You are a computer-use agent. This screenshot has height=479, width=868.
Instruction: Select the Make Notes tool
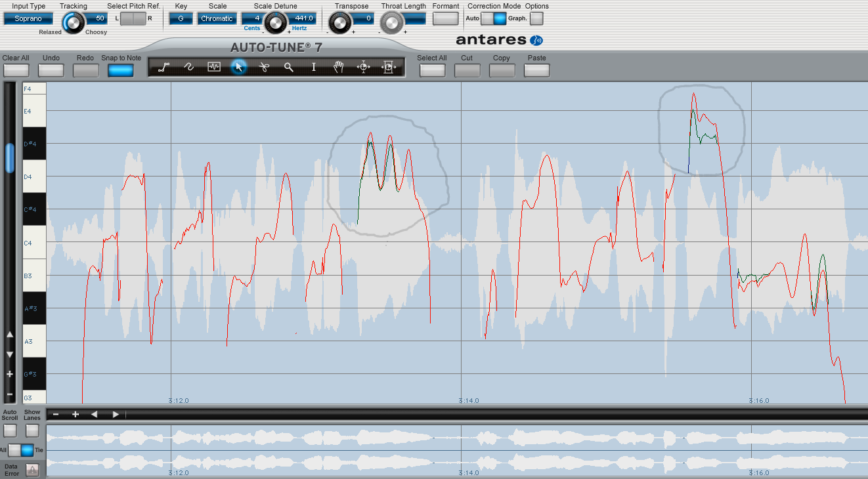coord(214,67)
